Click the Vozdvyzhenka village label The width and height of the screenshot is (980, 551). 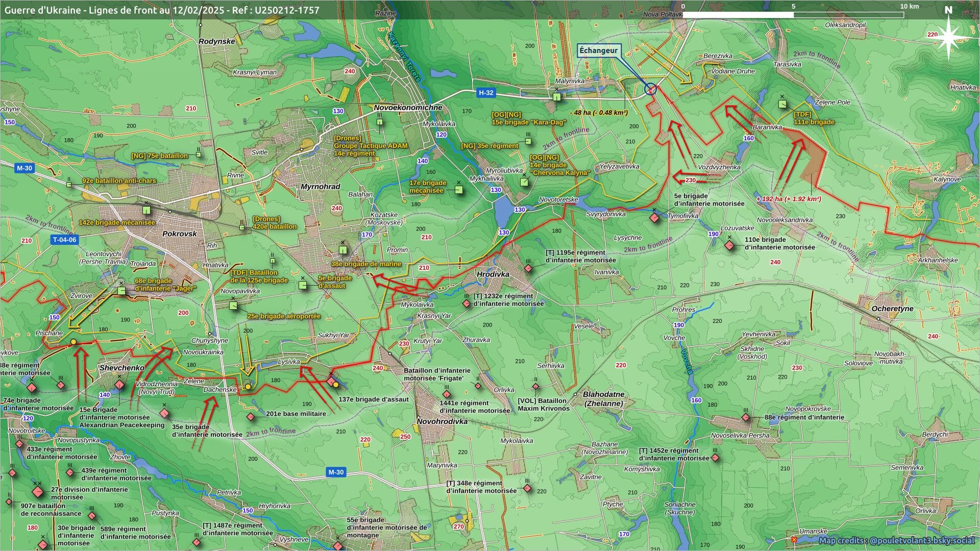click(x=719, y=167)
